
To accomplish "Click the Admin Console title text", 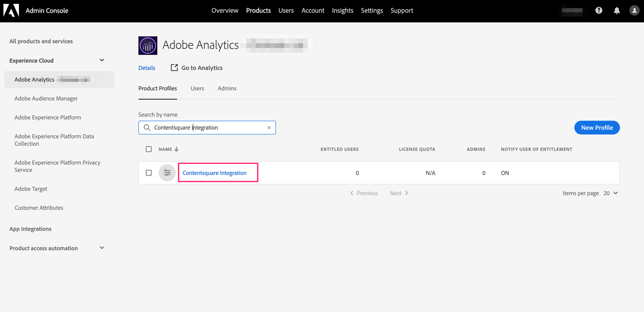I will 47,11.
